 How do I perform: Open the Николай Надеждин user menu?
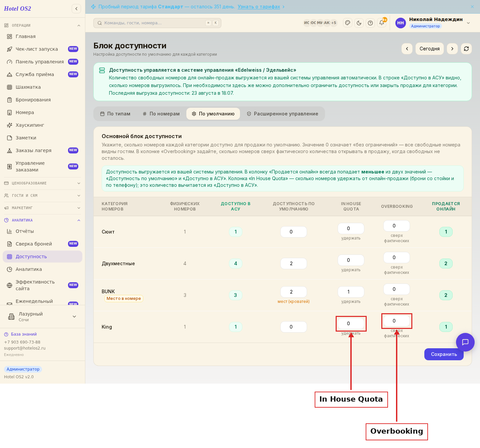point(433,23)
